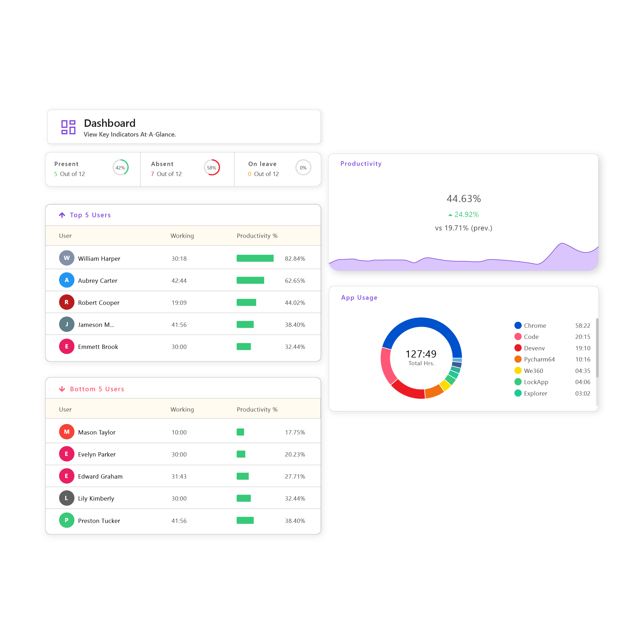
Task: Expand the Productivity panel header
Action: tap(361, 164)
